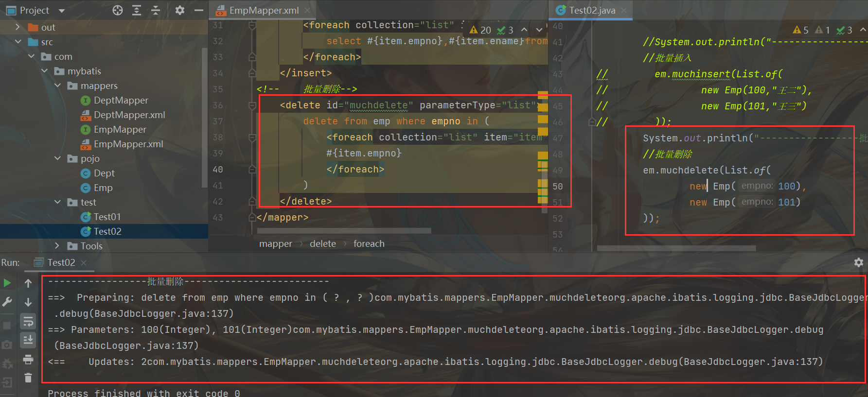Click the exit icon in Run toolbar
This screenshot has width=868, height=397.
(7, 382)
